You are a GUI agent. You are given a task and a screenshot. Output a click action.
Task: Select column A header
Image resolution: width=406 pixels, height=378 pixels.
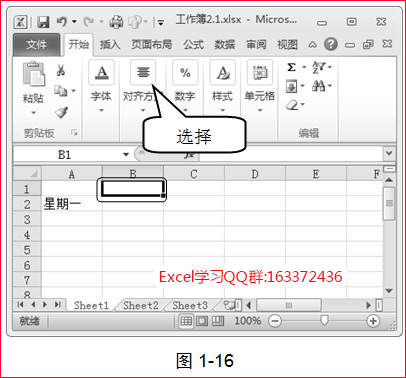click(x=72, y=174)
